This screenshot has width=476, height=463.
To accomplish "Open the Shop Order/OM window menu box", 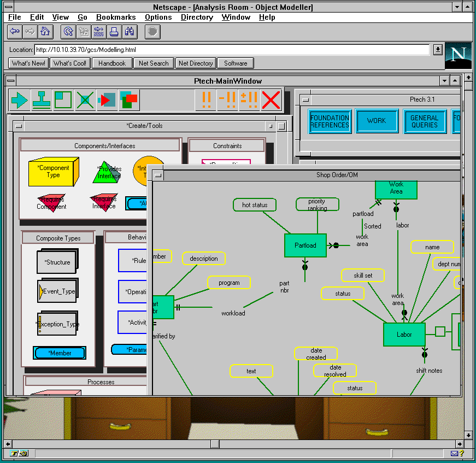I will (x=157, y=175).
